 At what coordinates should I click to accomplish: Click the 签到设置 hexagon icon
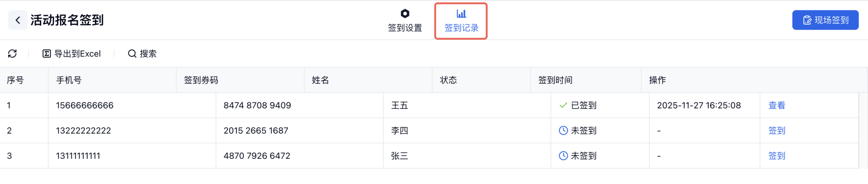(405, 13)
